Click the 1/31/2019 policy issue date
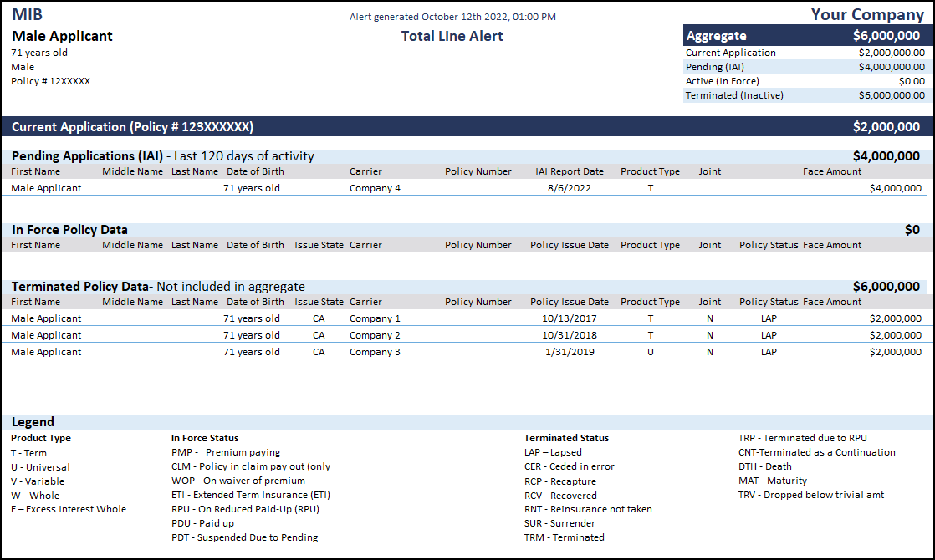Viewport: 935px width, 560px height. coord(569,352)
